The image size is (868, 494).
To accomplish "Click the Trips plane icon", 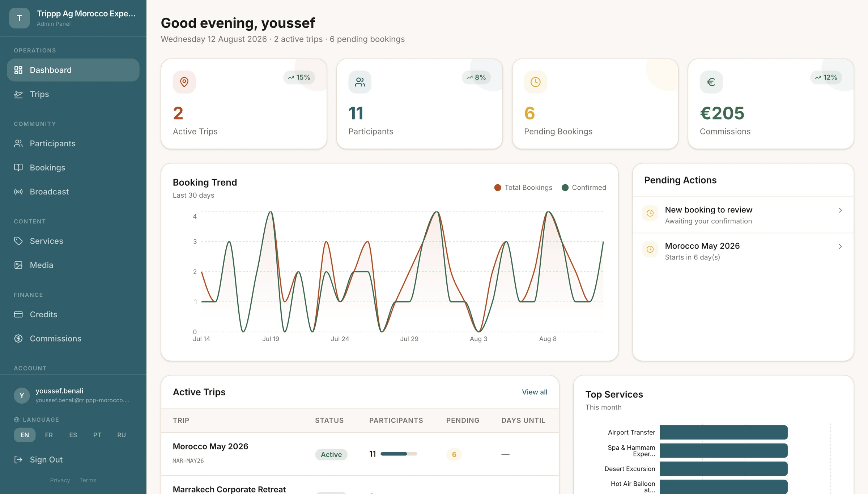I will click(x=18, y=94).
